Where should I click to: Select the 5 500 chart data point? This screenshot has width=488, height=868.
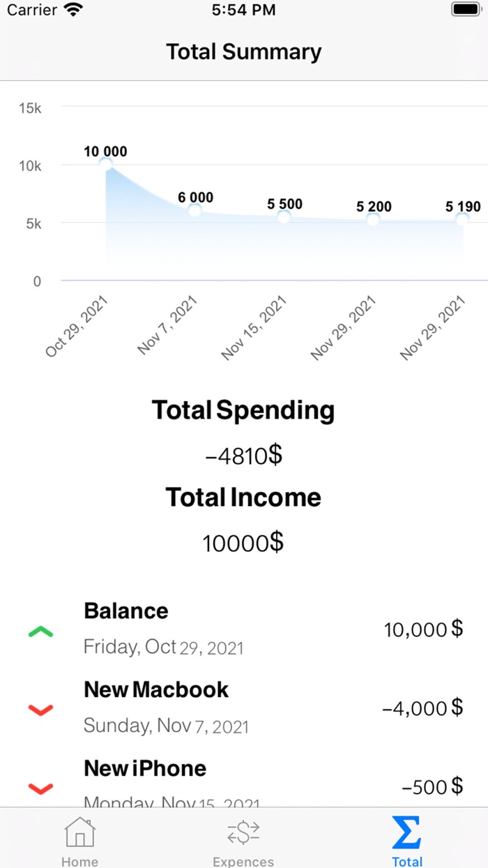coord(284,216)
